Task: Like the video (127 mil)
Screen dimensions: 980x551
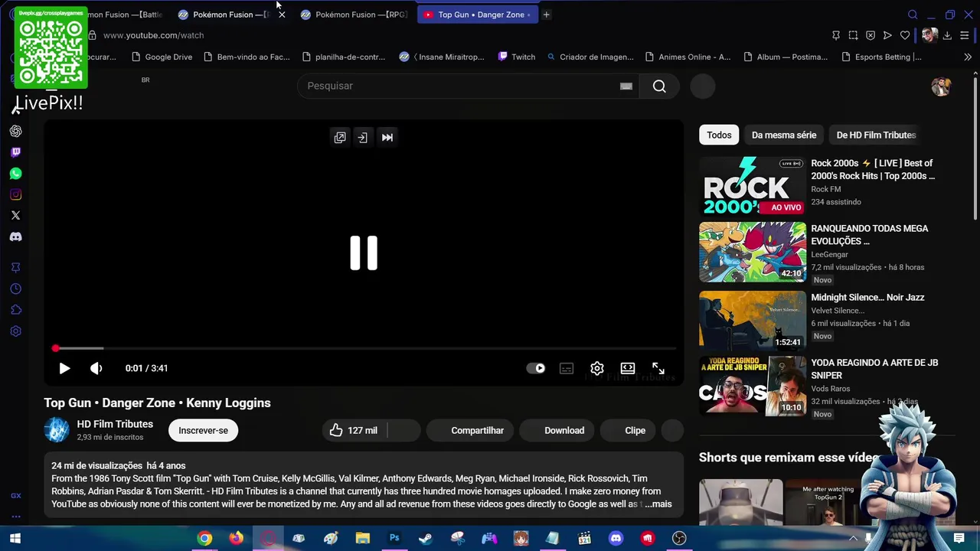Action: 354,430
